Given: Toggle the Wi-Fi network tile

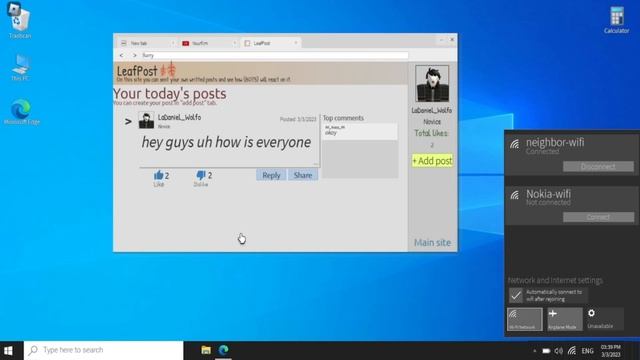Looking at the screenshot, I should tap(524, 319).
